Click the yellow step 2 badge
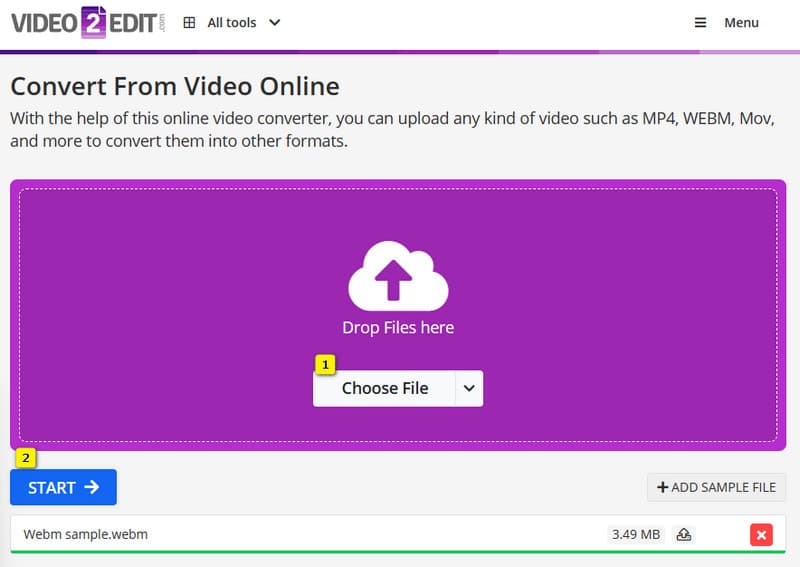This screenshot has height=567, width=800. (x=27, y=458)
